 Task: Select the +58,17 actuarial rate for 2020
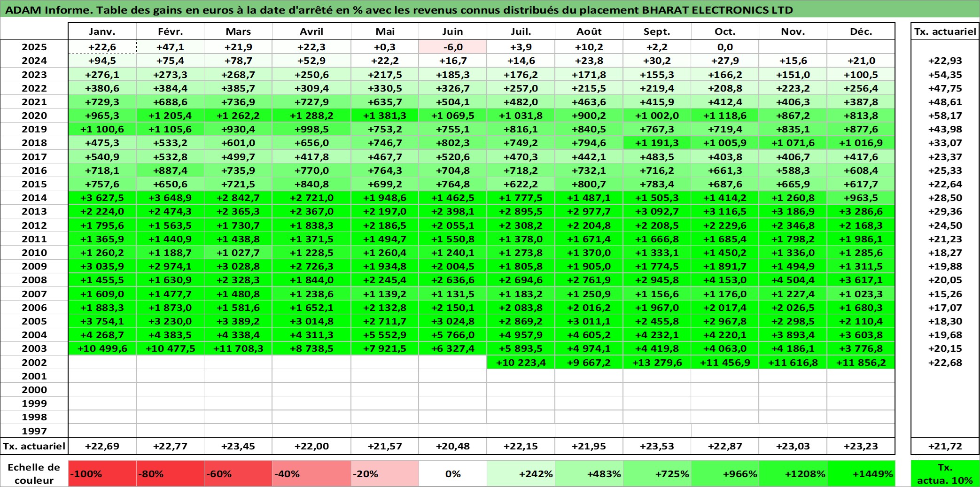coord(945,116)
